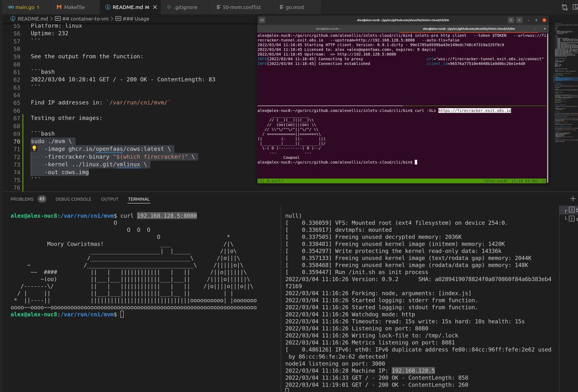Click highlighted 192.168.128.5:8080 in curl command

[x=167, y=216]
